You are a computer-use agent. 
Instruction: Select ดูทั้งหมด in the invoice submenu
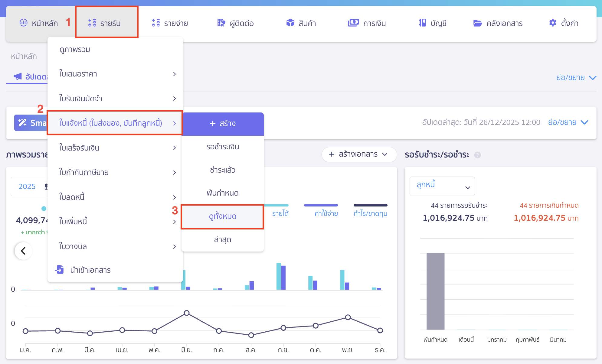(x=222, y=216)
